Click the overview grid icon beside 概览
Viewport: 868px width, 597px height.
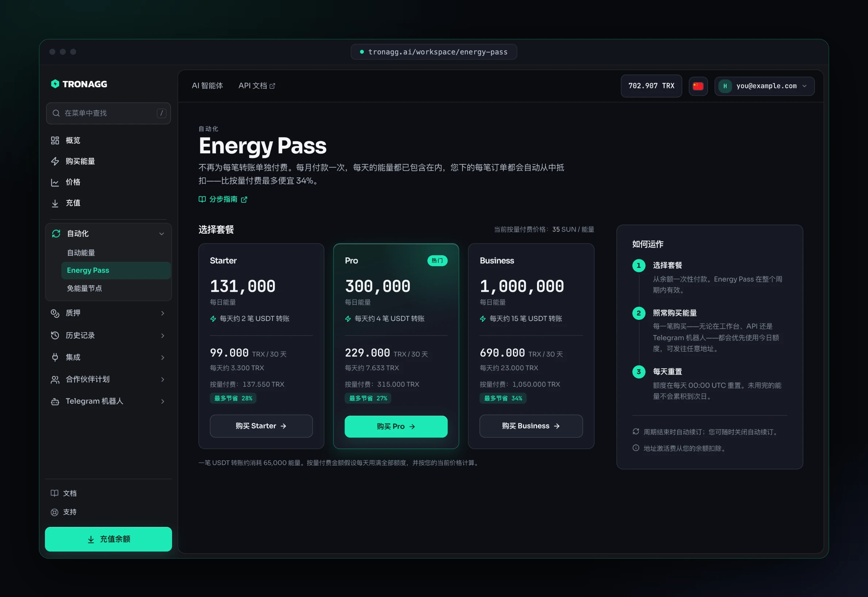pyautogui.click(x=55, y=140)
